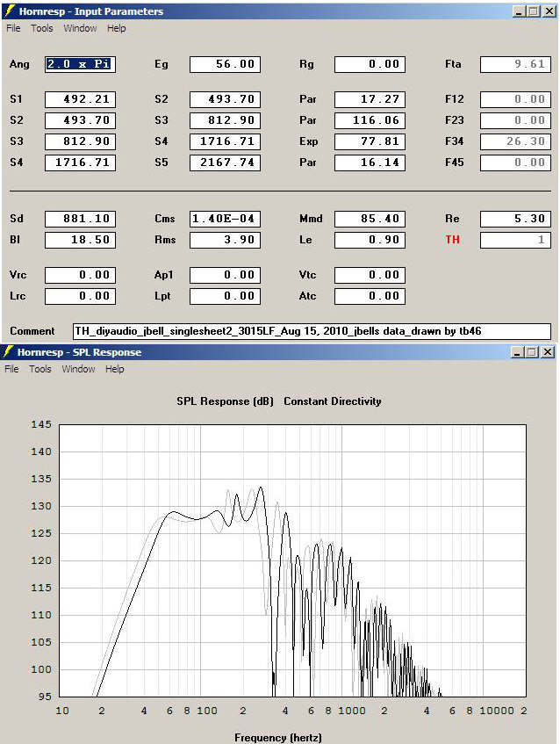Click the Lrc input field

[x=80, y=296]
